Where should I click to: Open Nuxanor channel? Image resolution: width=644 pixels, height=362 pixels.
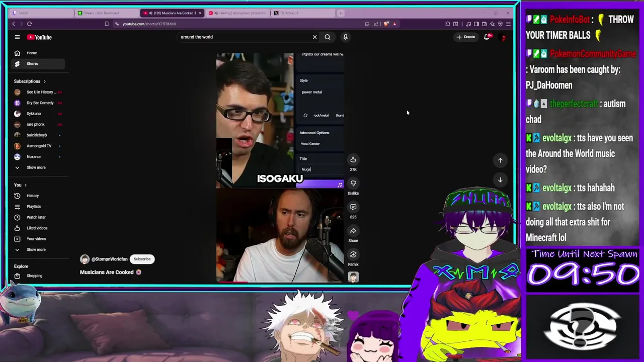pos(38,157)
